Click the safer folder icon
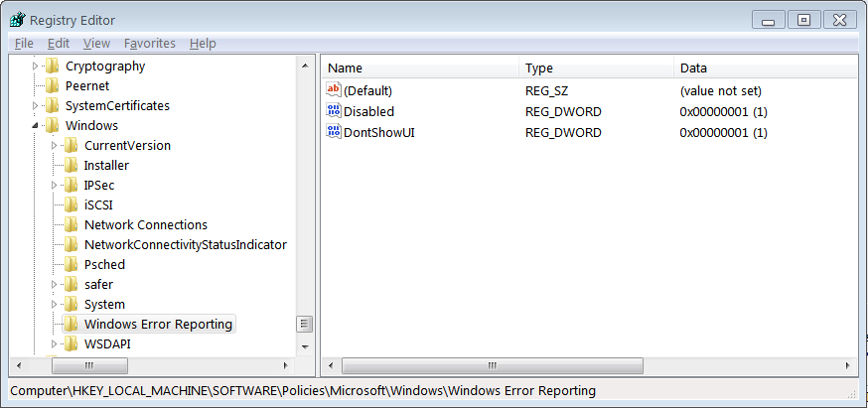Viewport: 868px width, 408px height. click(71, 285)
